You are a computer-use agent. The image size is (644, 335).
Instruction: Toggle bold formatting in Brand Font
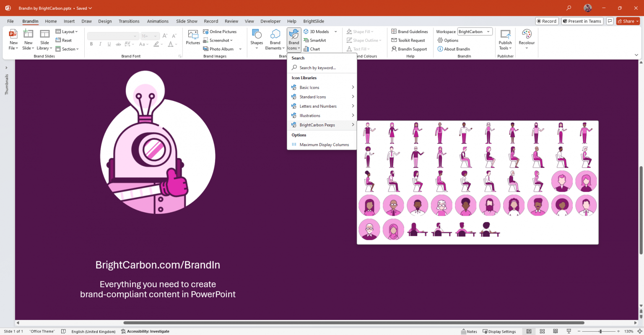pos(91,44)
